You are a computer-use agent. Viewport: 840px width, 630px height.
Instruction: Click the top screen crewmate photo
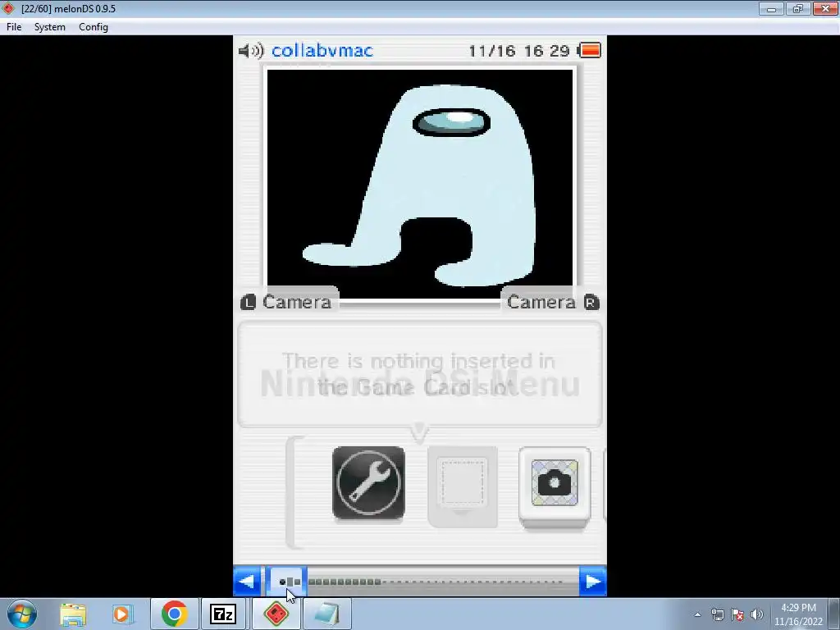[x=420, y=184]
